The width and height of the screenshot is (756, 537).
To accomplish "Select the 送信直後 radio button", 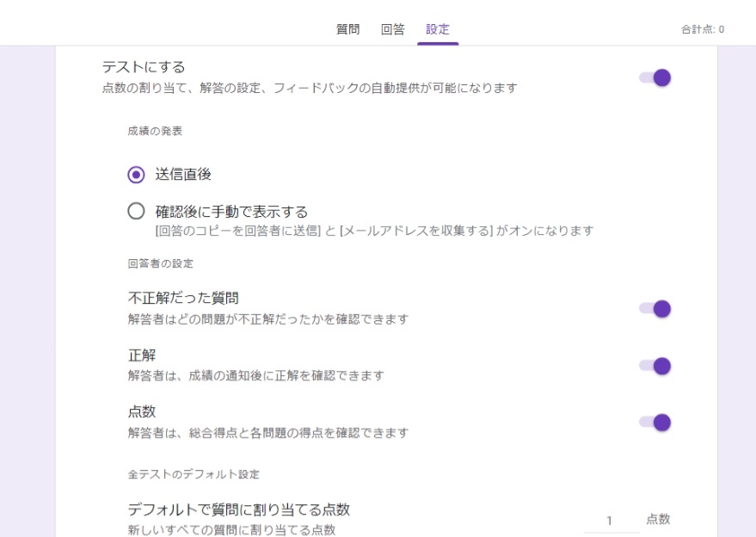I will (136, 174).
